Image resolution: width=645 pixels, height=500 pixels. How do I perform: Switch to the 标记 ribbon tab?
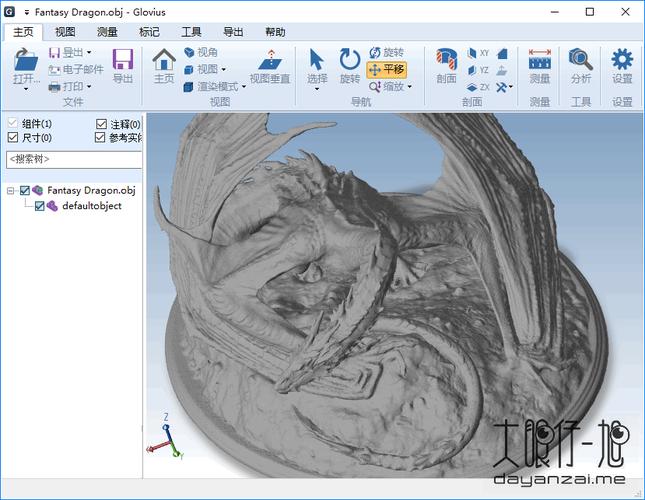pos(149,32)
